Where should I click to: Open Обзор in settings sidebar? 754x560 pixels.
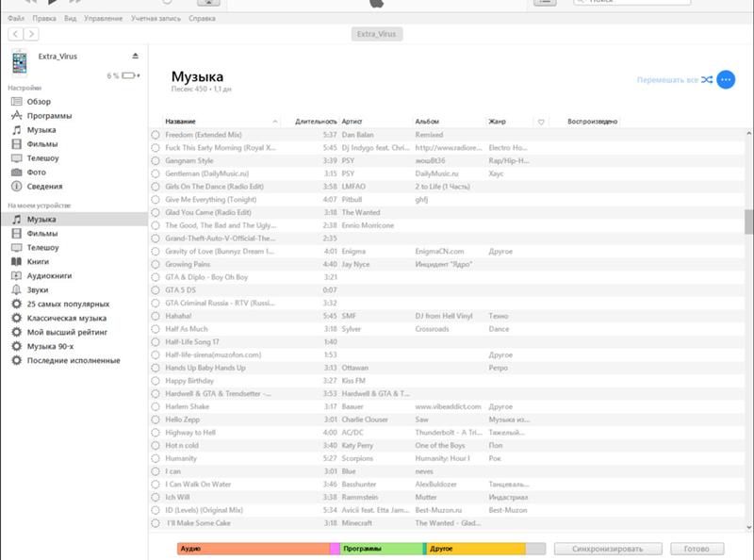coord(39,102)
